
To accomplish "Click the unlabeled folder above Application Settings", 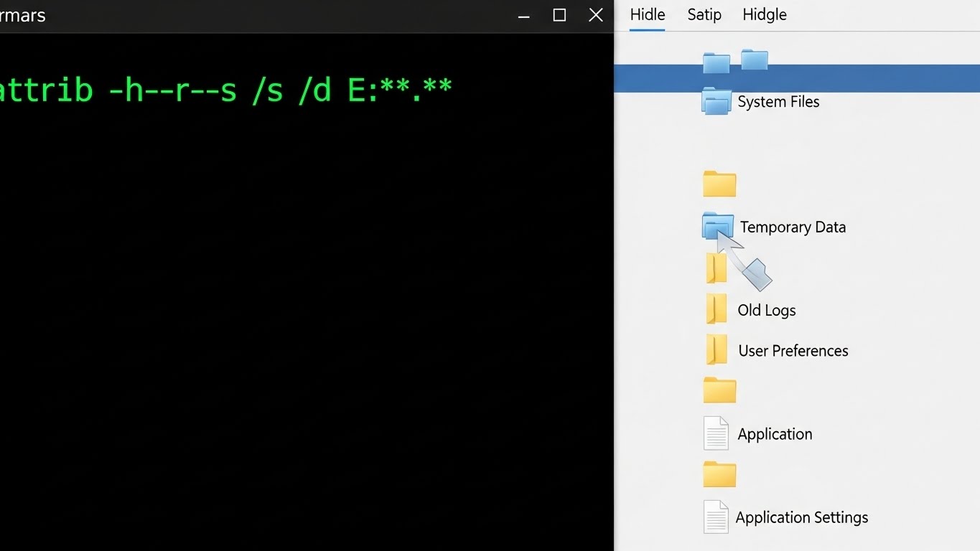I will [x=719, y=475].
